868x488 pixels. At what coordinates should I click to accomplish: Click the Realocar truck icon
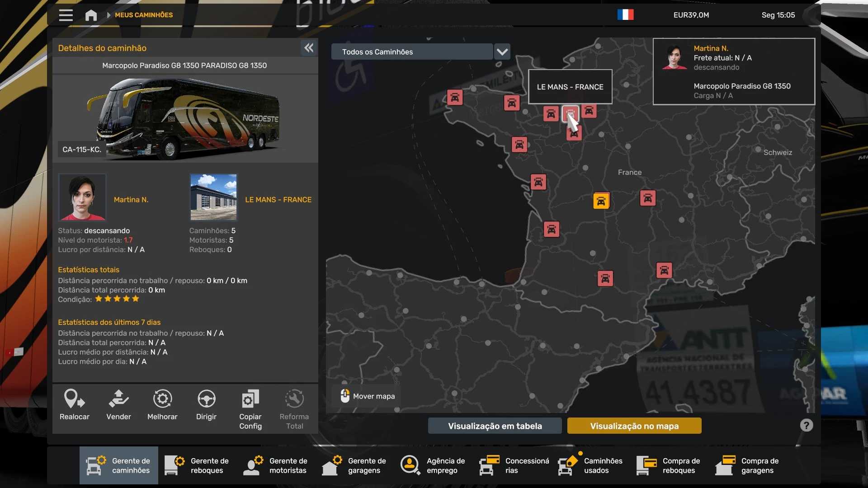tap(74, 399)
